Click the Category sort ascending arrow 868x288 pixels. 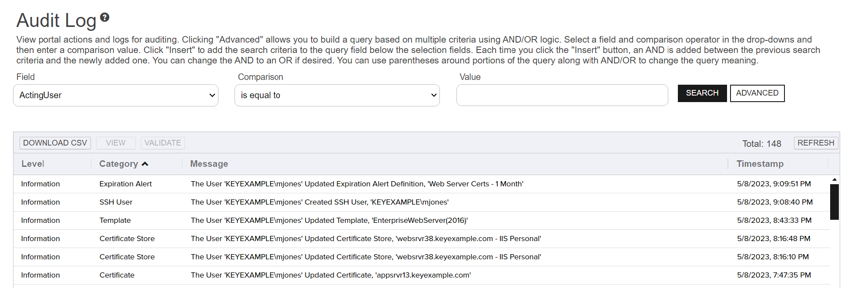(145, 164)
